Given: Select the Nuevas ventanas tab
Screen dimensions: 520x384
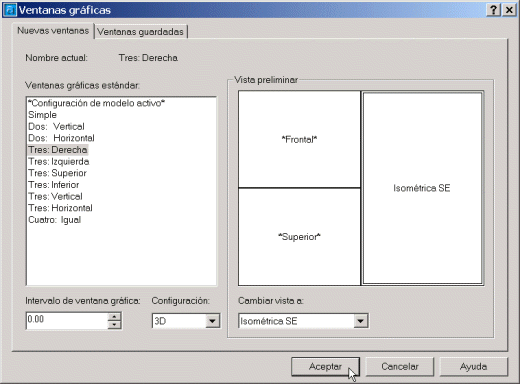Looking at the screenshot, I should (53, 31).
